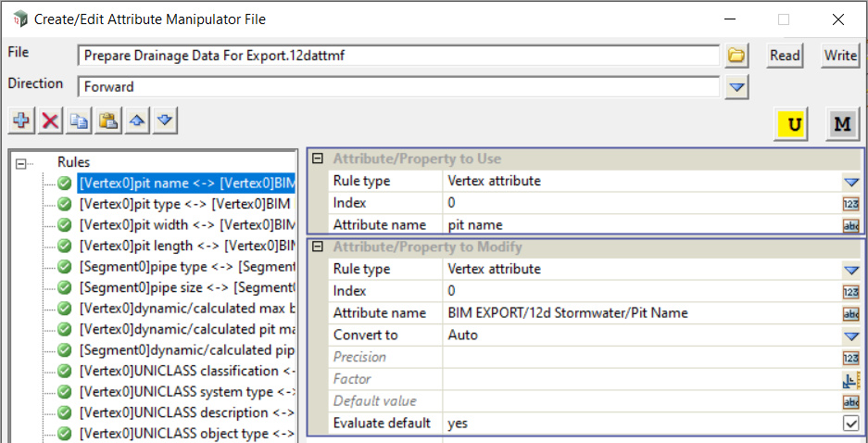Click the copy rule icon
The width and height of the screenshot is (868, 443).
tap(80, 121)
